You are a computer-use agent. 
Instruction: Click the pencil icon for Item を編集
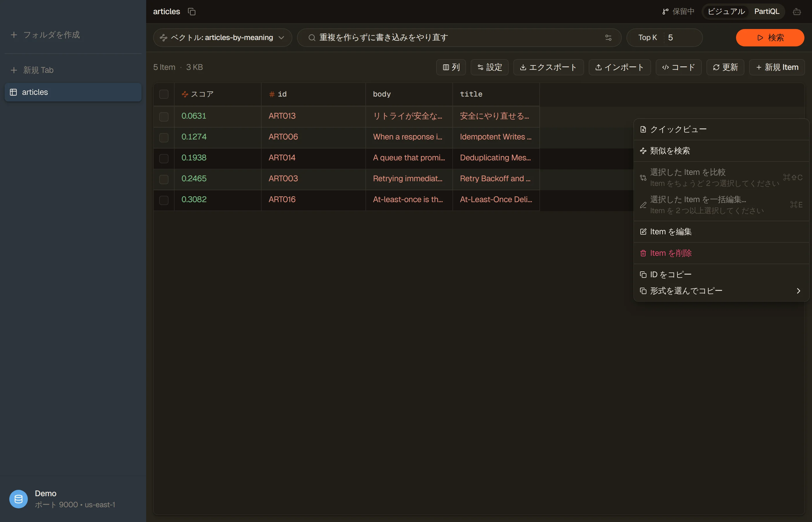[x=643, y=232]
